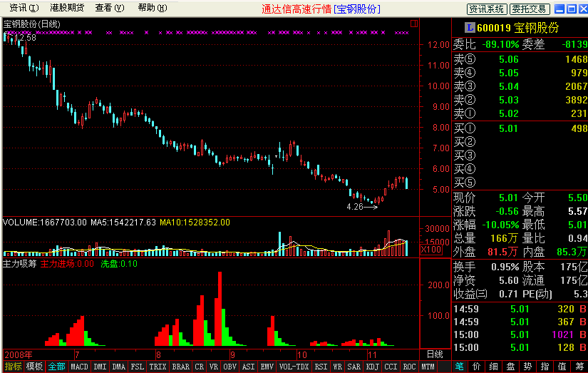
Task: Select the 指 tab in quote panel
Action: click(x=545, y=367)
